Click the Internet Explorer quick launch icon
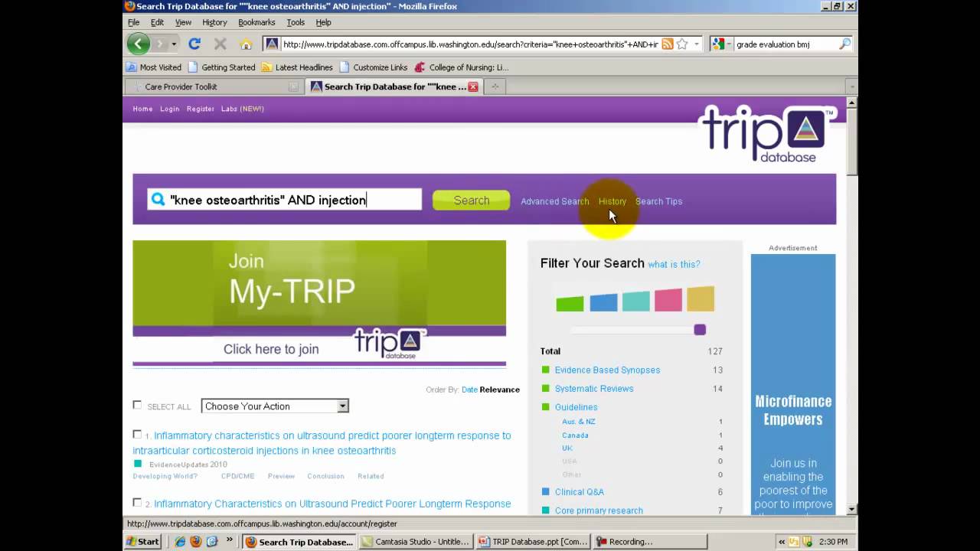 click(180, 541)
